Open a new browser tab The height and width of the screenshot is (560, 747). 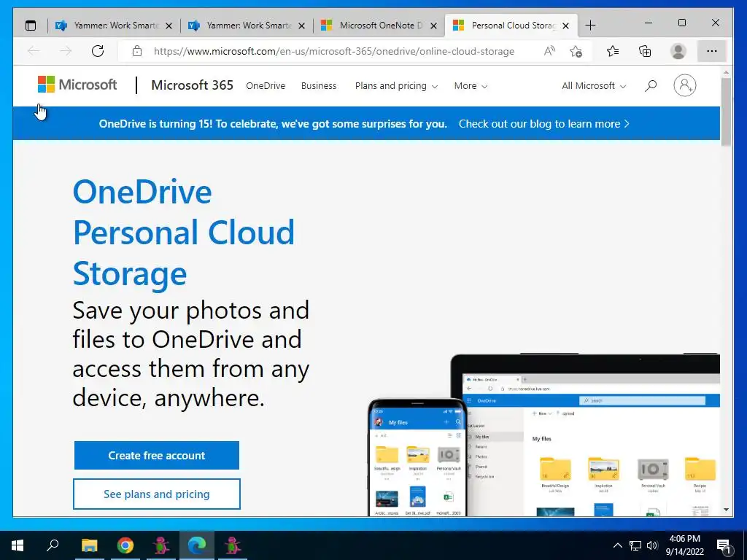coord(590,26)
